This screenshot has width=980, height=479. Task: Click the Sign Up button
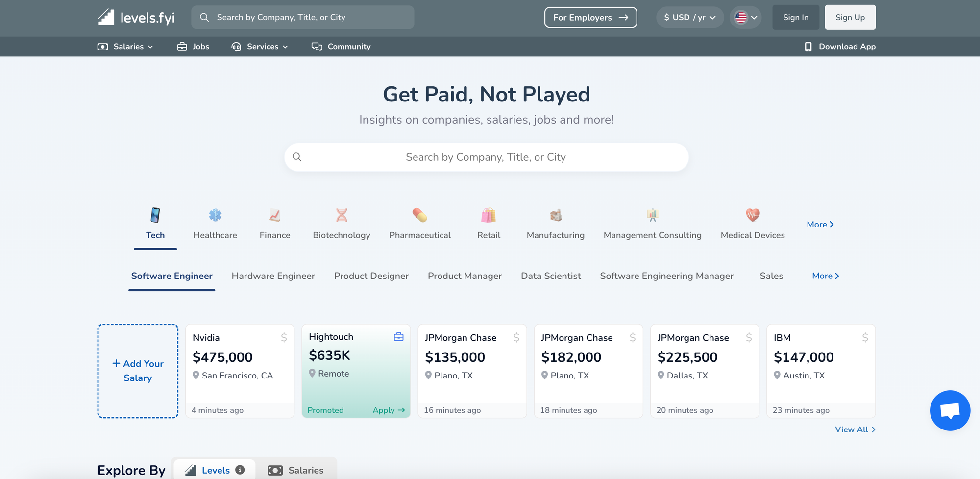coord(850,17)
